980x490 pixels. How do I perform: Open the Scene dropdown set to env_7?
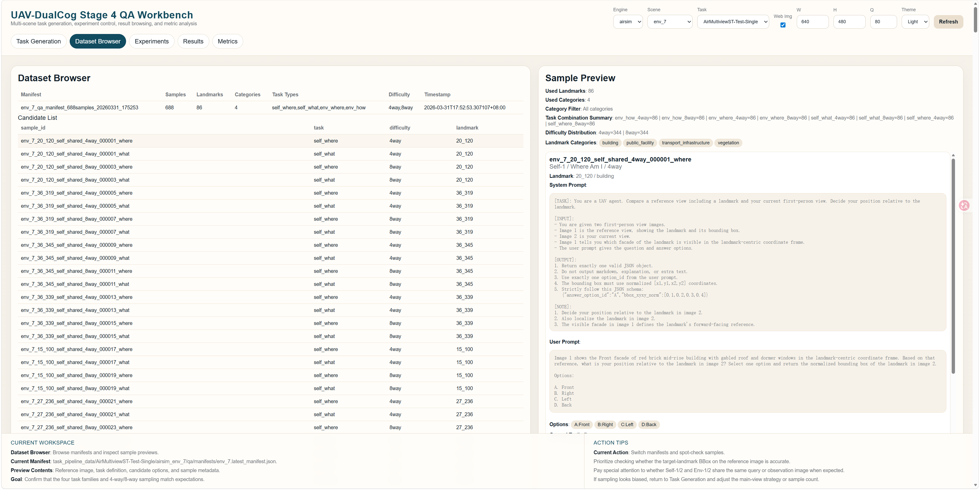(x=670, y=22)
